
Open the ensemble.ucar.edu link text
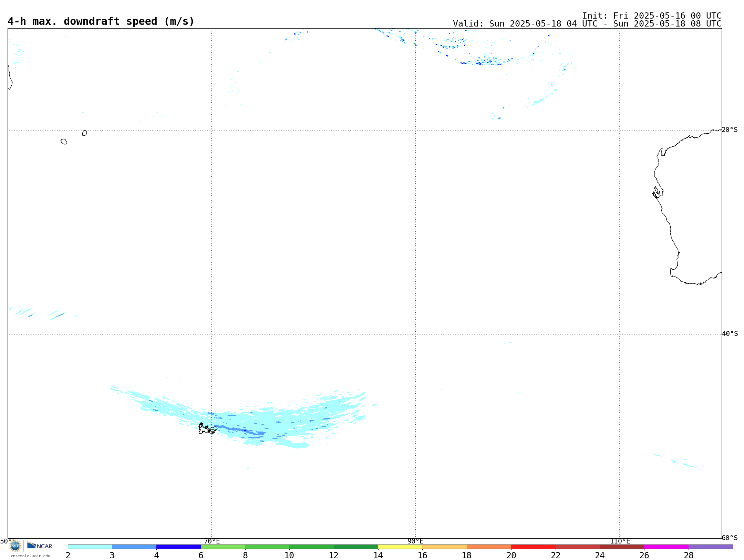point(31,556)
